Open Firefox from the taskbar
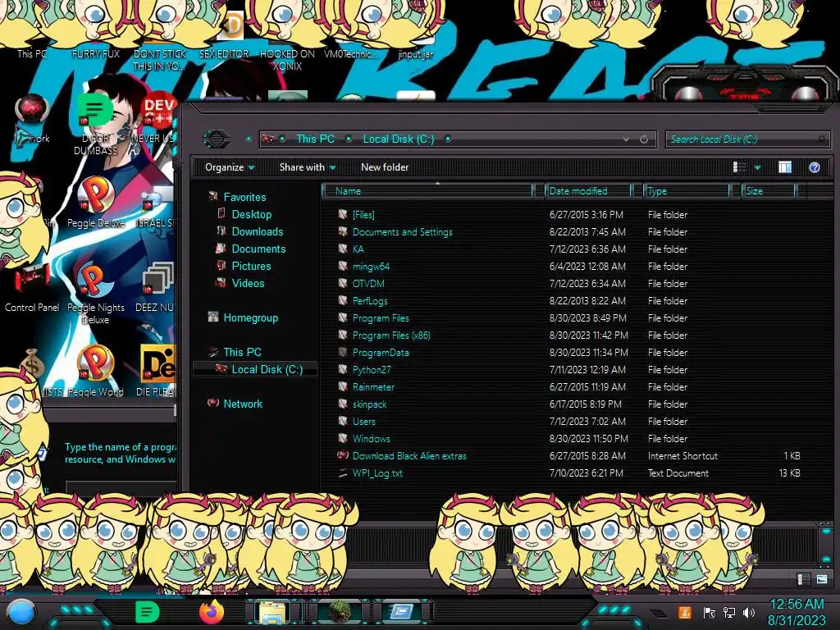Image resolution: width=840 pixels, height=630 pixels. coord(211,612)
